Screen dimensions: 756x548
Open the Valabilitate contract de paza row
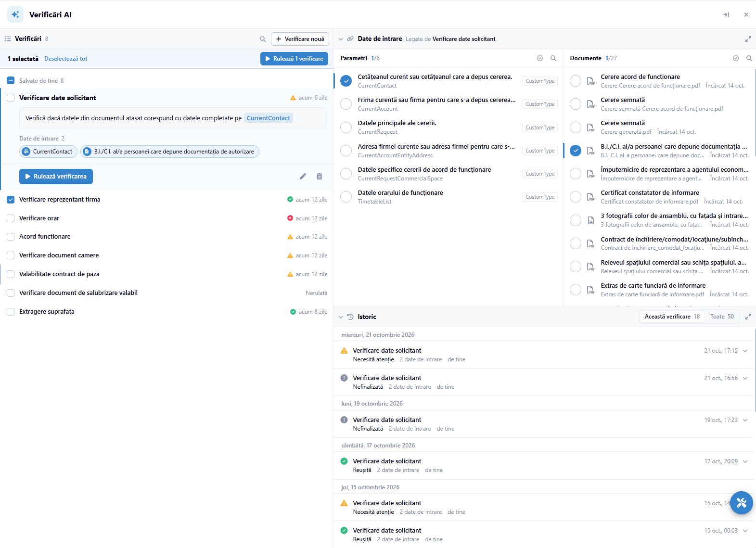coord(167,274)
